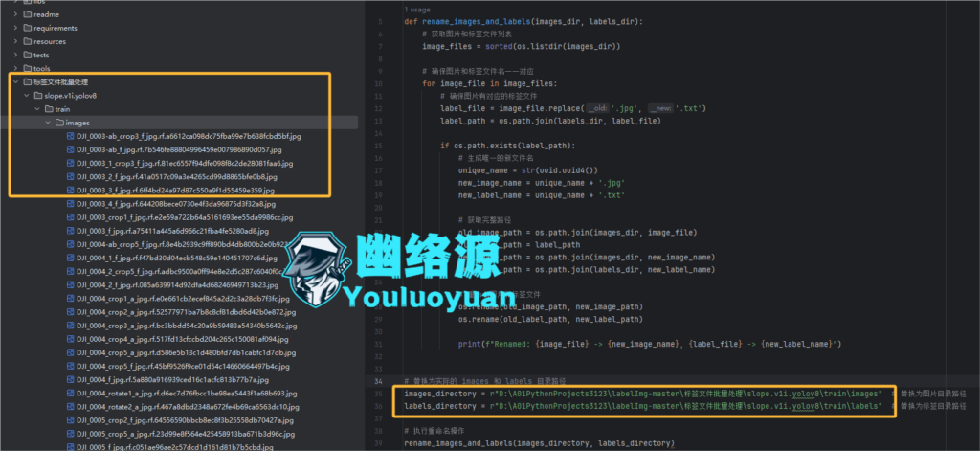Click image icon of DJI_0003_2_f file
This screenshot has height=451, width=980.
click(71, 177)
